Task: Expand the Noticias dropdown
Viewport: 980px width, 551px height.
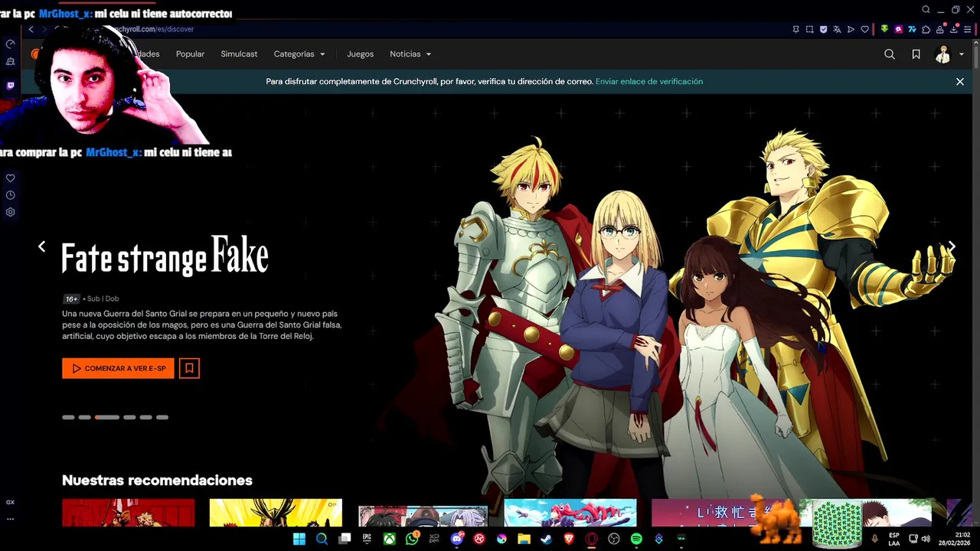Action: point(410,54)
